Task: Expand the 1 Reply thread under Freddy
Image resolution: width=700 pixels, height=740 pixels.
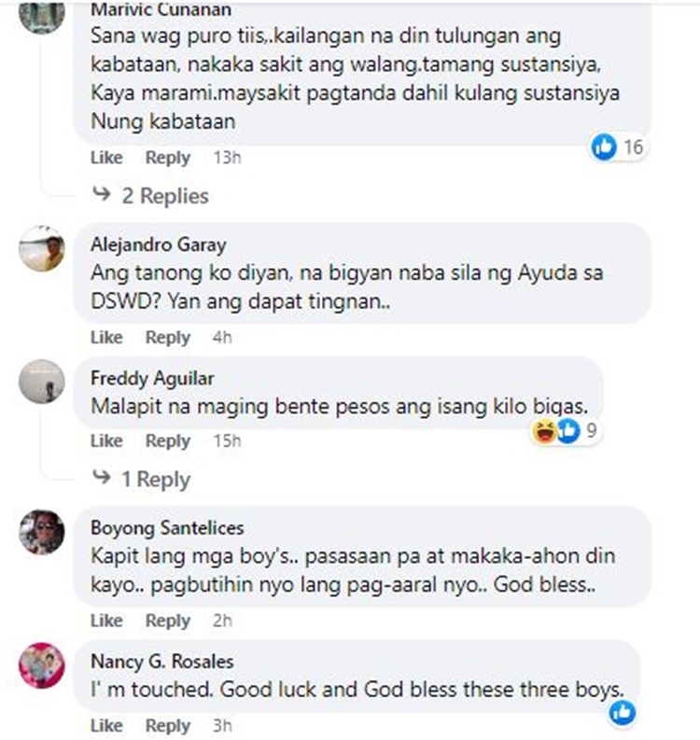Action: pos(141,479)
